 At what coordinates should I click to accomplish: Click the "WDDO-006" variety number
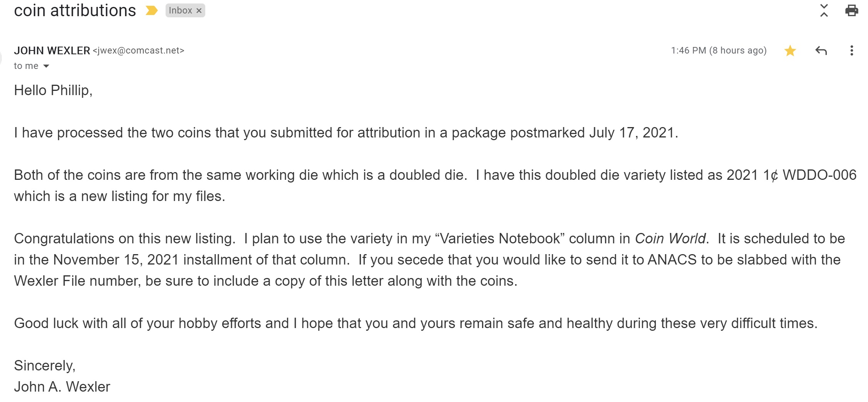pos(819,175)
